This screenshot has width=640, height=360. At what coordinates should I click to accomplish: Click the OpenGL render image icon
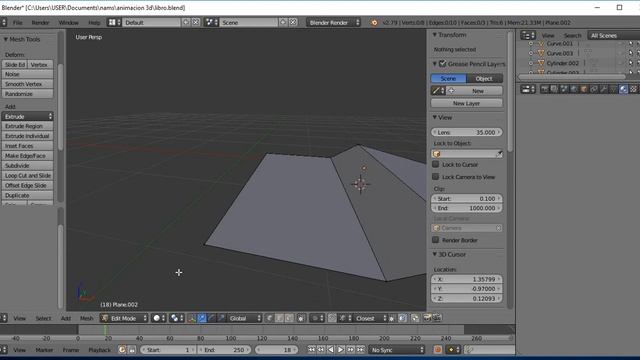[x=427, y=318]
